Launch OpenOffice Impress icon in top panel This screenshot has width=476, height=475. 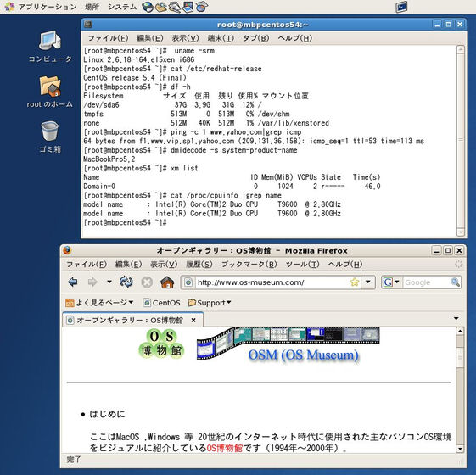188,7
